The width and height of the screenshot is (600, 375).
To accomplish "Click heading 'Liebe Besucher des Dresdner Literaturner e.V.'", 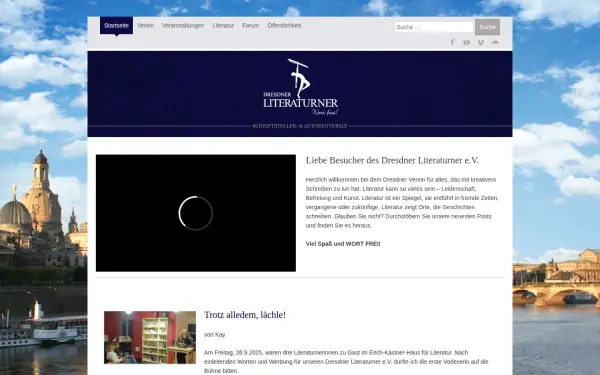I will pos(392,160).
